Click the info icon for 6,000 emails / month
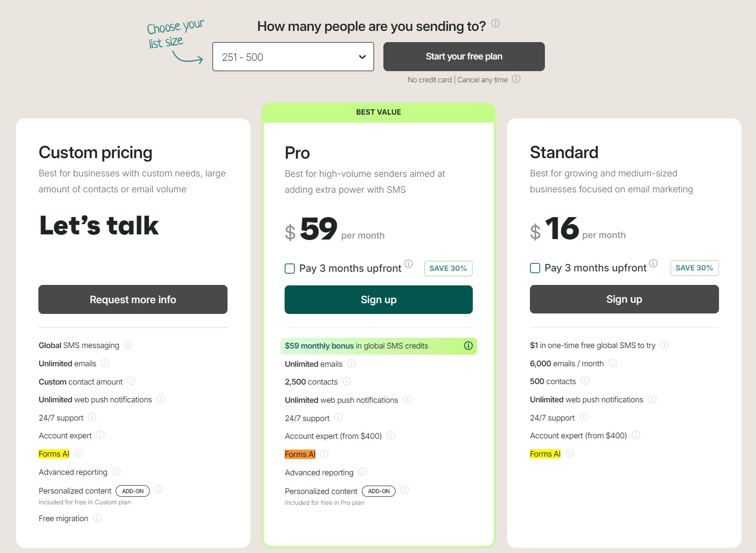The image size is (756, 553). (612, 363)
